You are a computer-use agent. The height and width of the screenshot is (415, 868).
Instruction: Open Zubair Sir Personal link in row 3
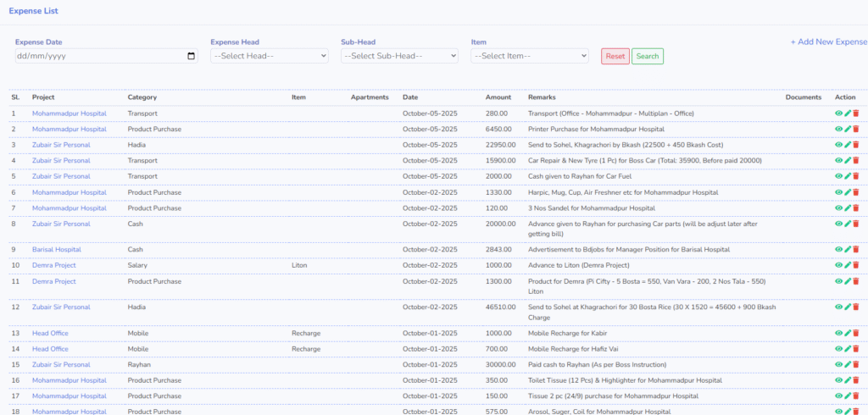pyautogui.click(x=61, y=145)
